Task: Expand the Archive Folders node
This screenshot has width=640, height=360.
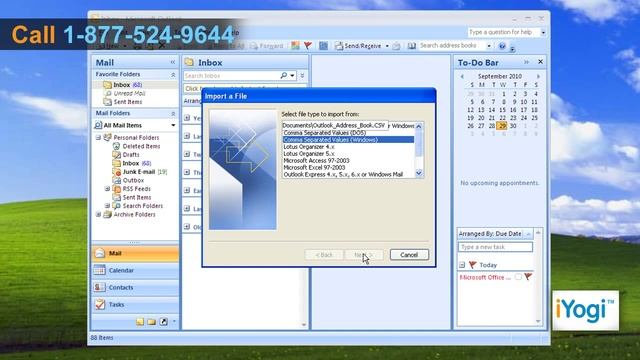Action: pyautogui.click(x=98, y=214)
